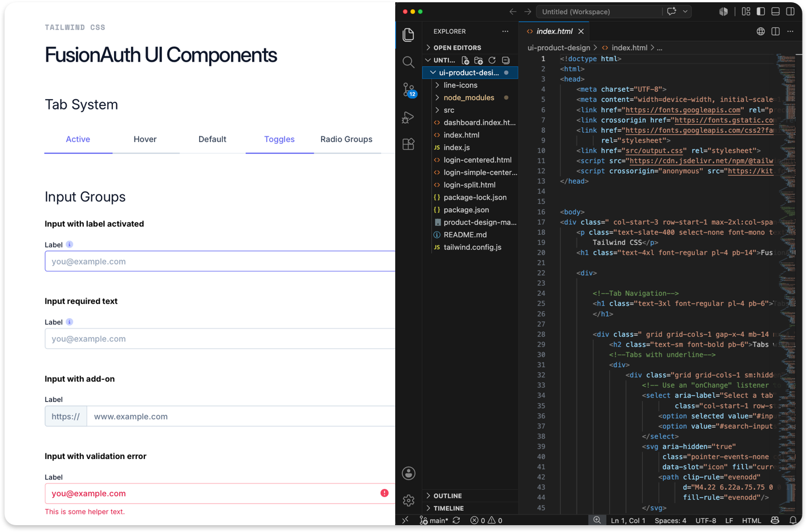Open the Run and Debug view
Screen dimensions: 807x532
click(x=408, y=117)
